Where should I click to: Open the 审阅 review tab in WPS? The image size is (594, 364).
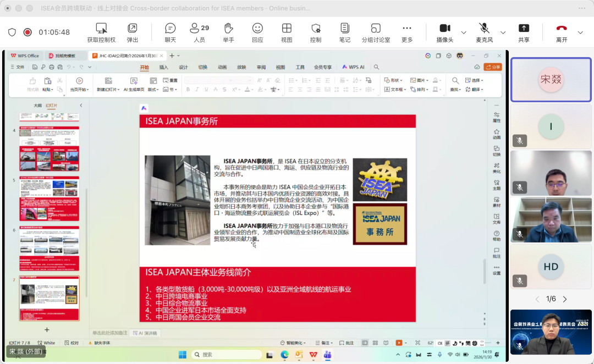pos(261,67)
